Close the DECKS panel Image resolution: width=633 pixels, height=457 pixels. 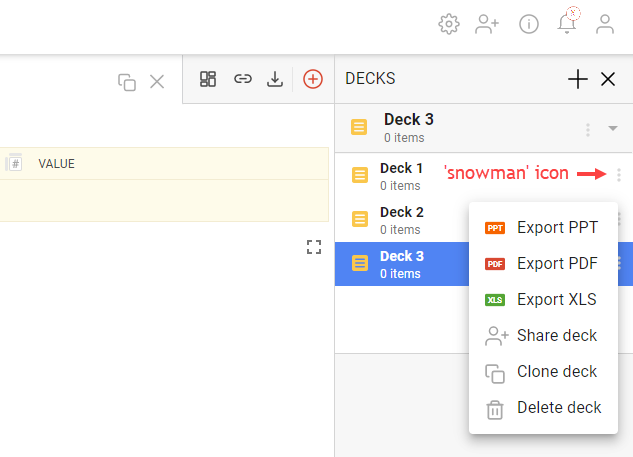coord(608,79)
